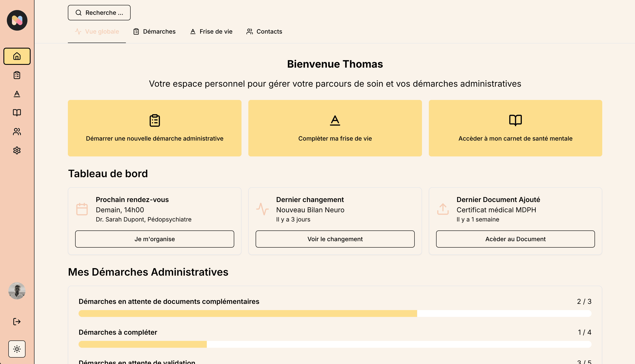Open the open-book carnet sidebar icon
This screenshot has width=635, height=364.
coord(17,113)
